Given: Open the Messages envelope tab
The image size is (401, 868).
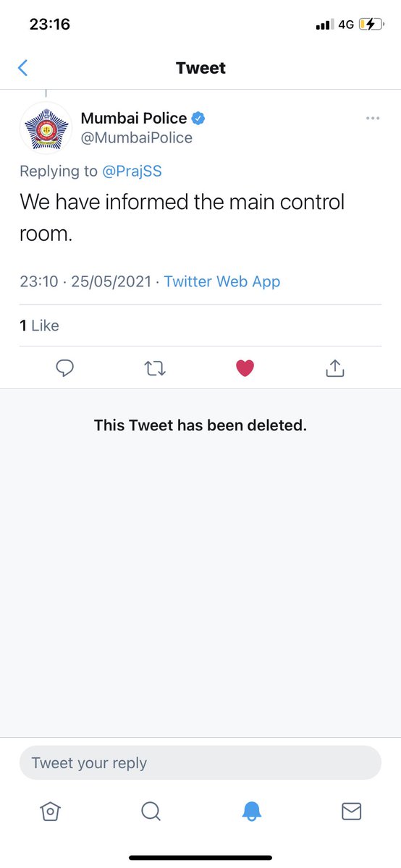Looking at the screenshot, I should pyautogui.click(x=351, y=812).
